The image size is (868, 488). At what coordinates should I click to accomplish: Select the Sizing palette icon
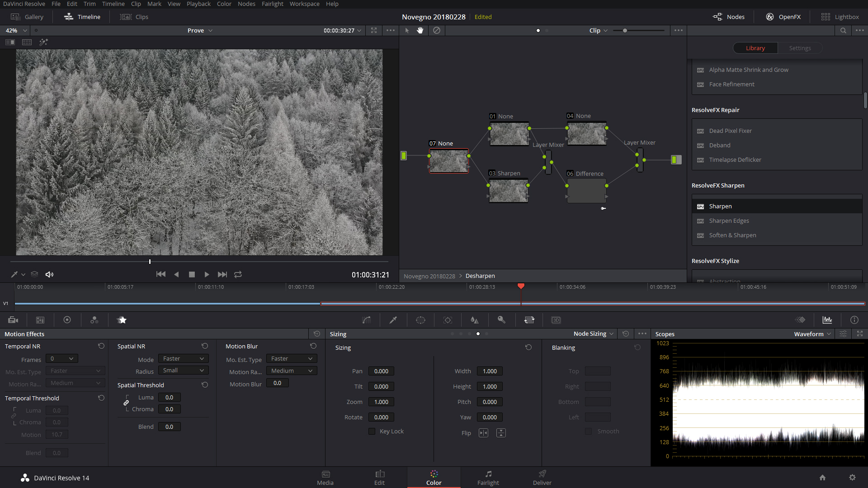529,320
